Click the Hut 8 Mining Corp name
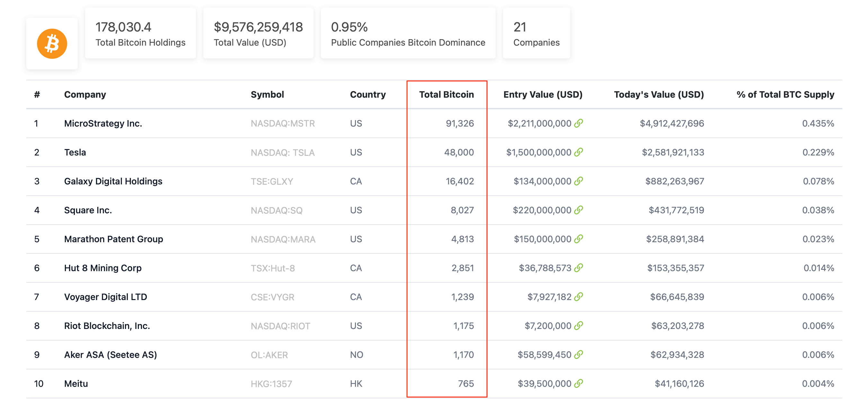 [x=103, y=268]
